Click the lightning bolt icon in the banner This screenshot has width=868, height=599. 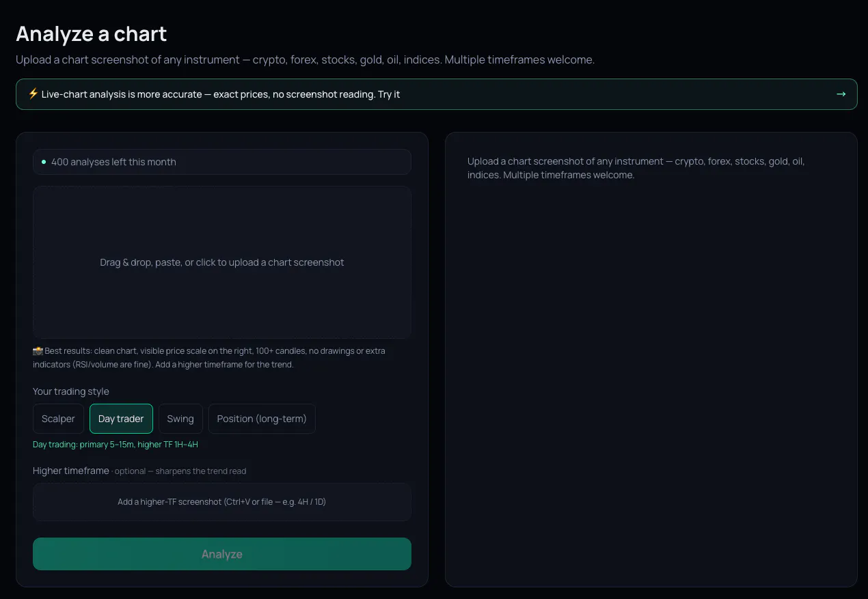point(33,94)
